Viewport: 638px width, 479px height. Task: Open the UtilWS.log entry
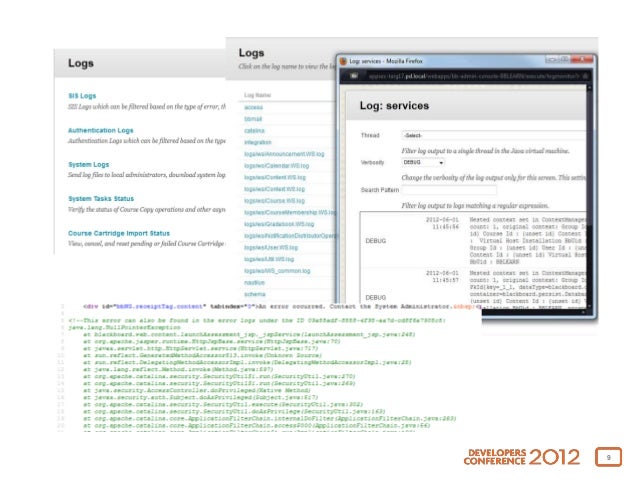(269, 259)
